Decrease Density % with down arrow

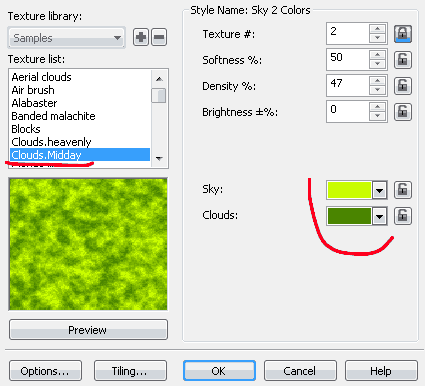(377, 90)
